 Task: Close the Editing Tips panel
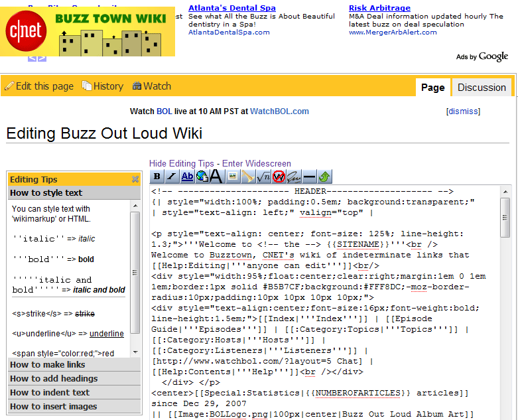(x=135, y=179)
